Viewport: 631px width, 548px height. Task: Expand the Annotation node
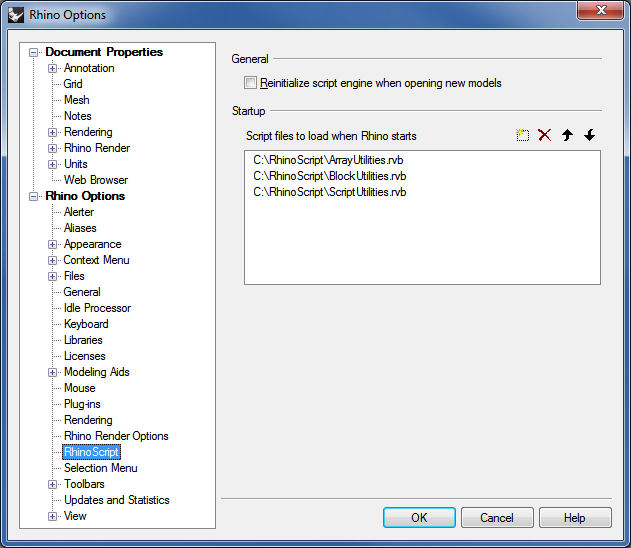click(52, 68)
